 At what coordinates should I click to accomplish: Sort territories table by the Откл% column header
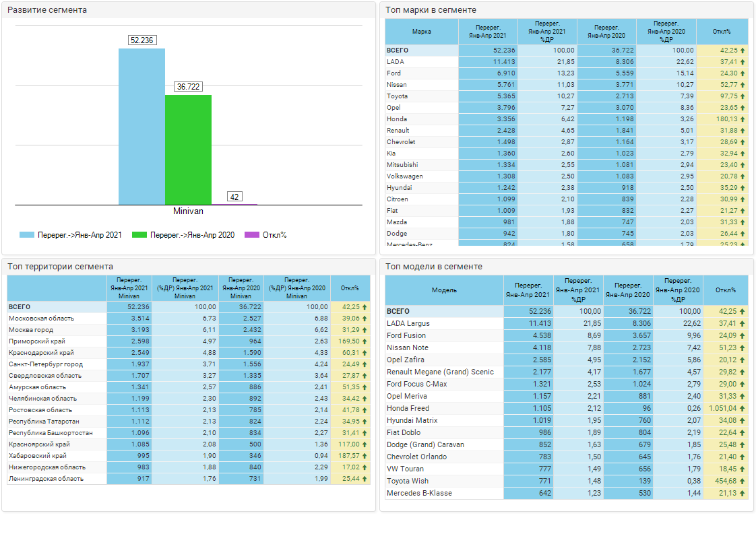point(350,288)
